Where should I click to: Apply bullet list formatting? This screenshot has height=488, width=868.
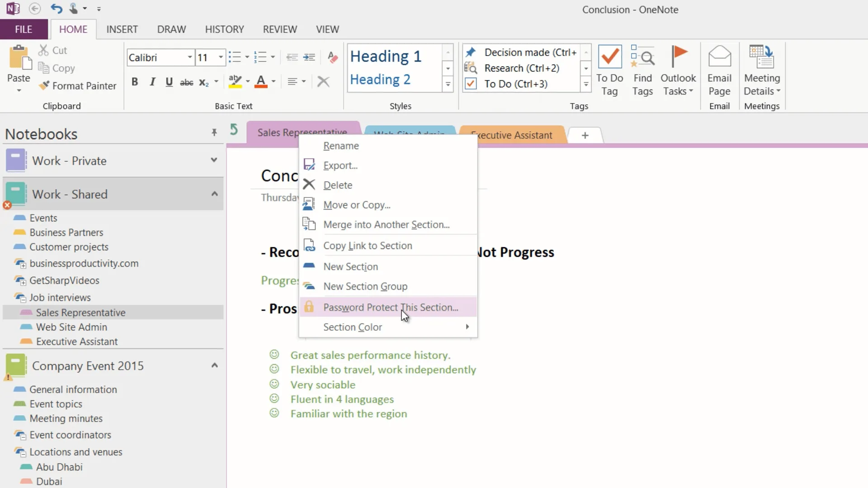pyautogui.click(x=235, y=57)
